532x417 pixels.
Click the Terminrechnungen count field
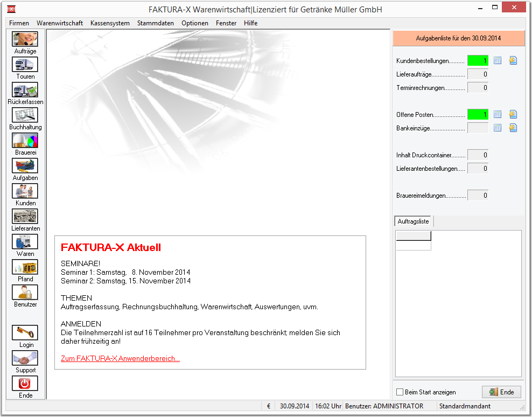(478, 88)
